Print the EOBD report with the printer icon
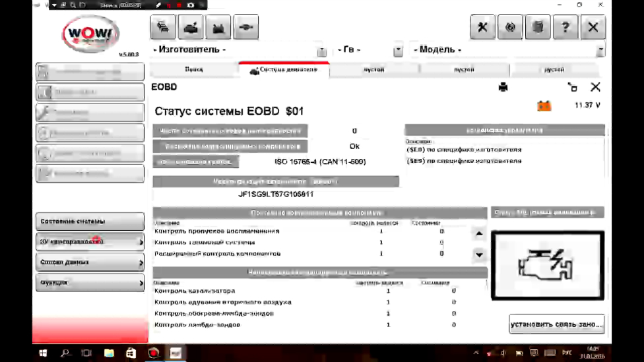Screen dimensions: 644x362 pos(503,87)
